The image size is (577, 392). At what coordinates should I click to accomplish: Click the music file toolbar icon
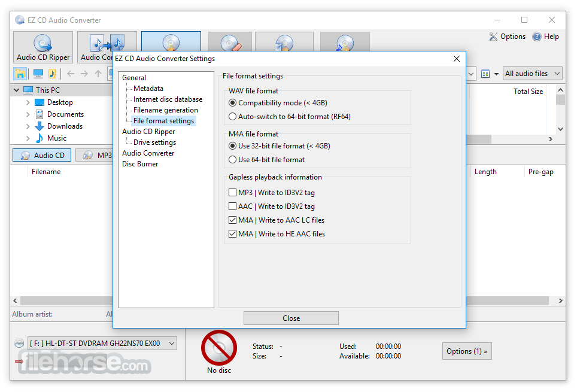tap(52, 74)
